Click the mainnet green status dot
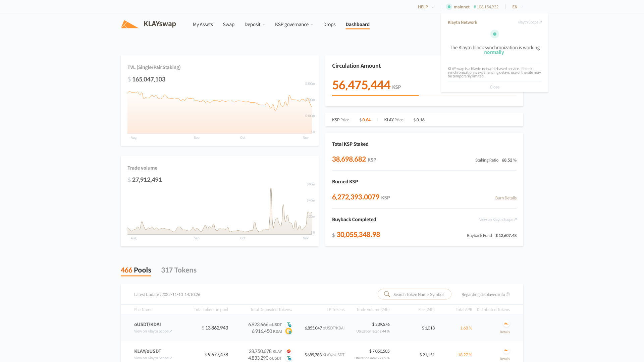This screenshot has height=362, width=644. [x=449, y=7]
